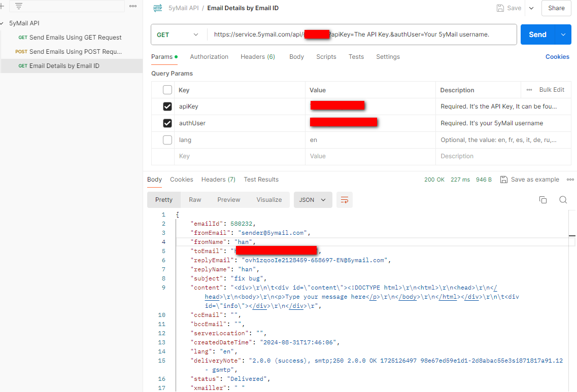The image size is (577, 392).
Task: Open Send Emails Using POST Request
Action: click(72, 52)
